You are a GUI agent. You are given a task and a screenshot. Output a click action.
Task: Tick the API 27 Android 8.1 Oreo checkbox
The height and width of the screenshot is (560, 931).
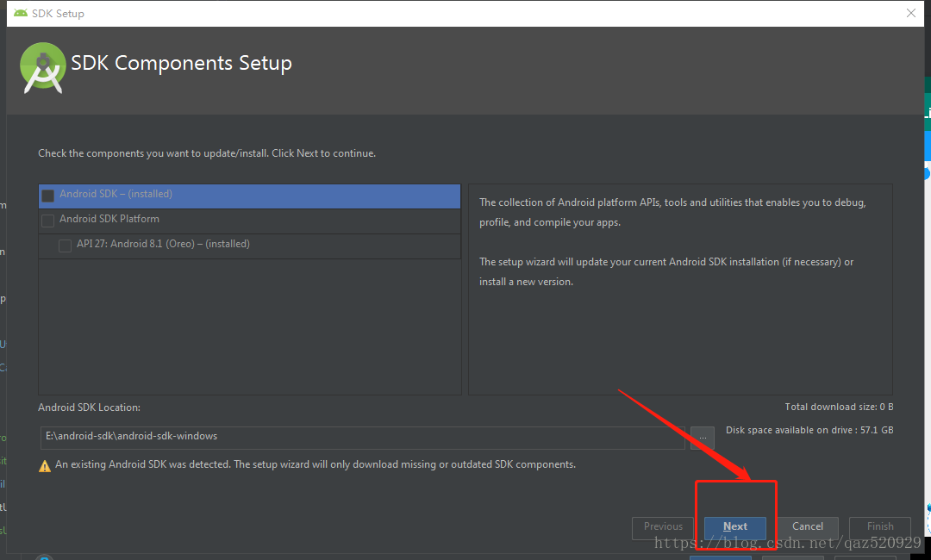(66, 246)
